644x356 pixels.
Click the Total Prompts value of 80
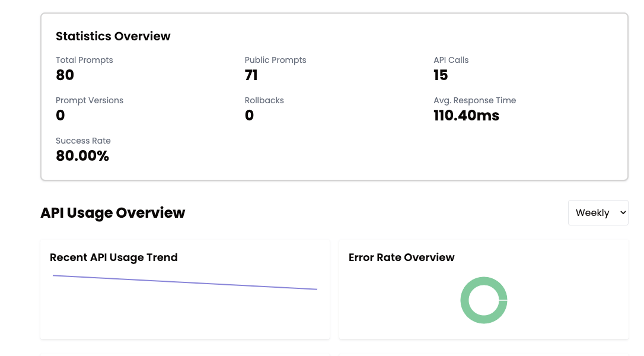coord(65,75)
